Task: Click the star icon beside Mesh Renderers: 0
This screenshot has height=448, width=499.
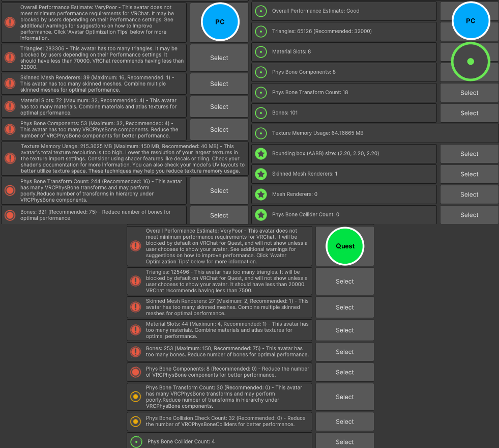Action: click(x=261, y=194)
